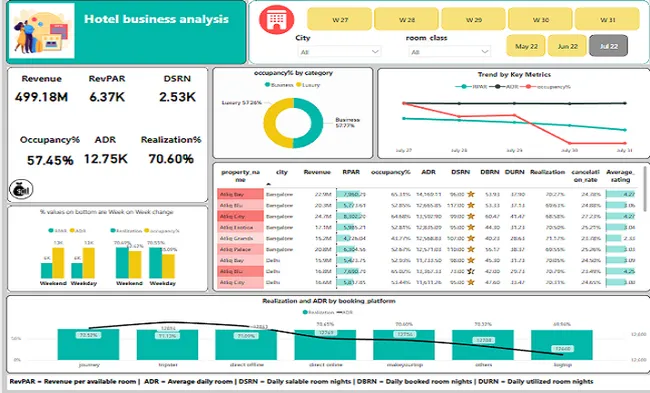Viewport: 650px width, 393px height.
Task: Click the tripster bar in booking platform chart
Action: coord(167,344)
